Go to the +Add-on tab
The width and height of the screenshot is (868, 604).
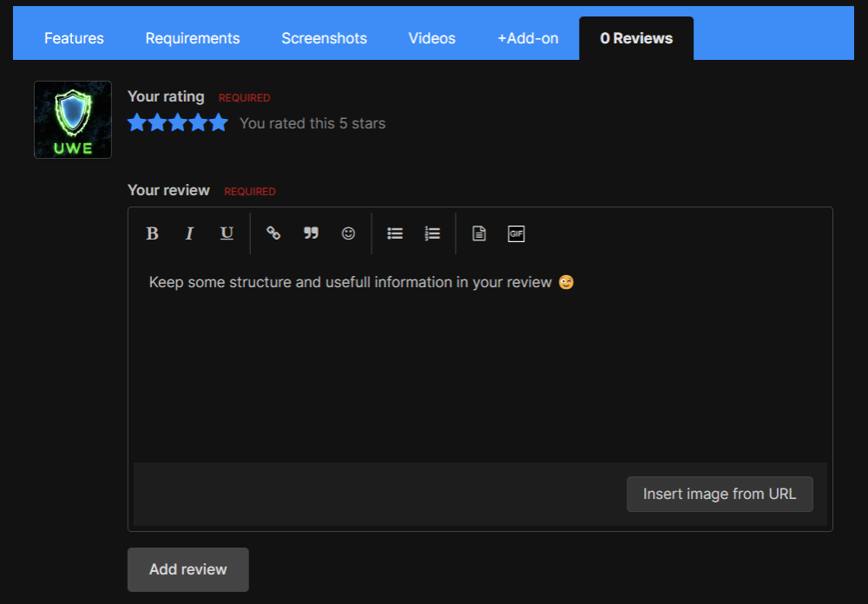528,38
